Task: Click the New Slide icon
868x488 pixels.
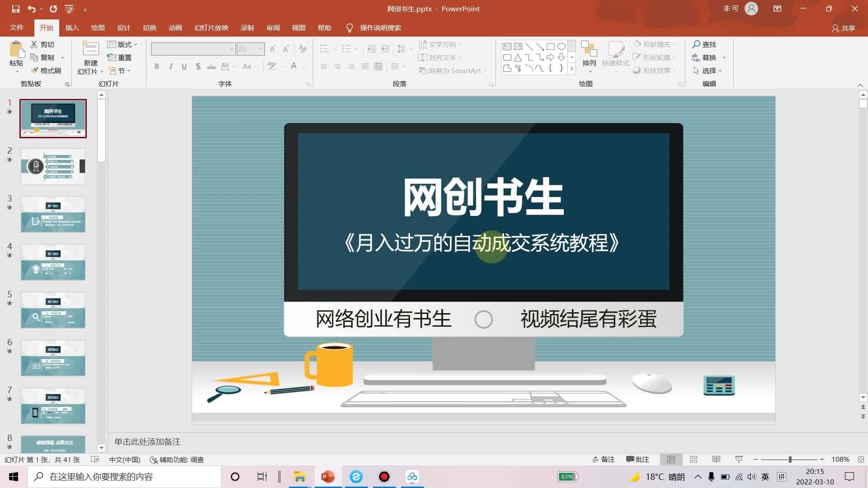Action: (x=90, y=49)
